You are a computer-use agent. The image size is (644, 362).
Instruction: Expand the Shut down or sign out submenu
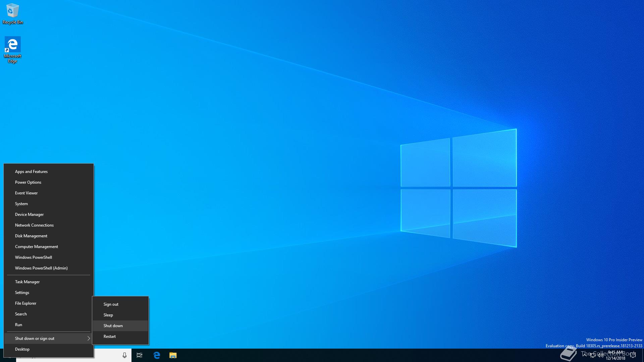49,339
